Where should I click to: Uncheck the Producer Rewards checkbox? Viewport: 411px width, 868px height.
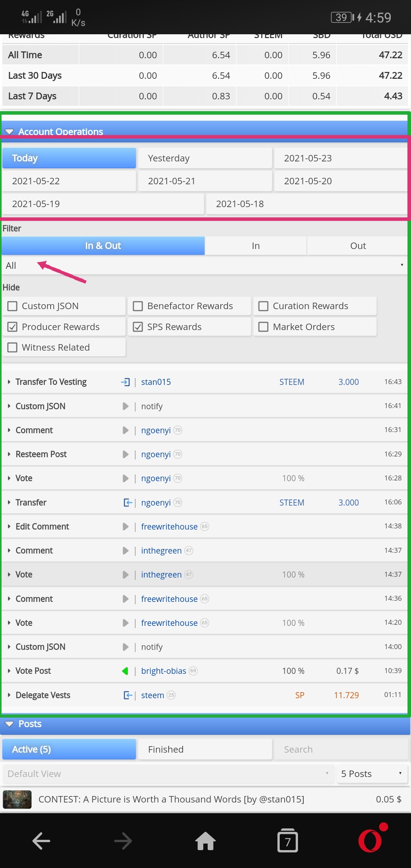[13, 327]
